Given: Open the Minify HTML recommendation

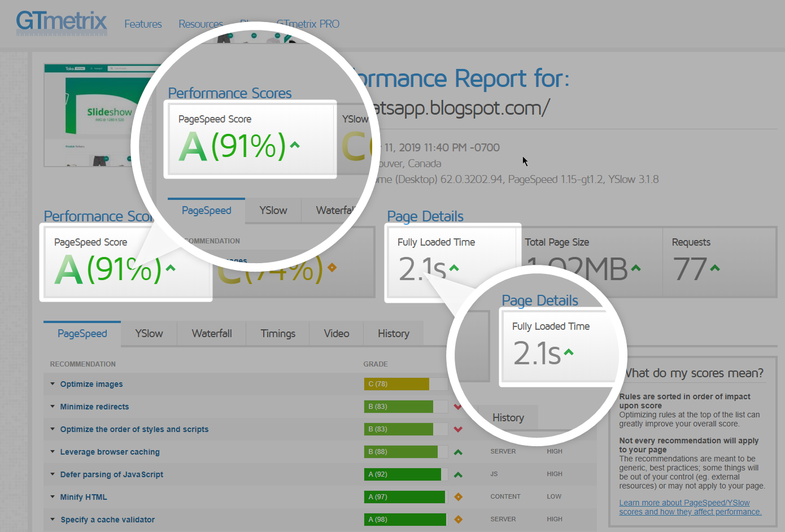Looking at the screenshot, I should pyautogui.click(x=84, y=497).
